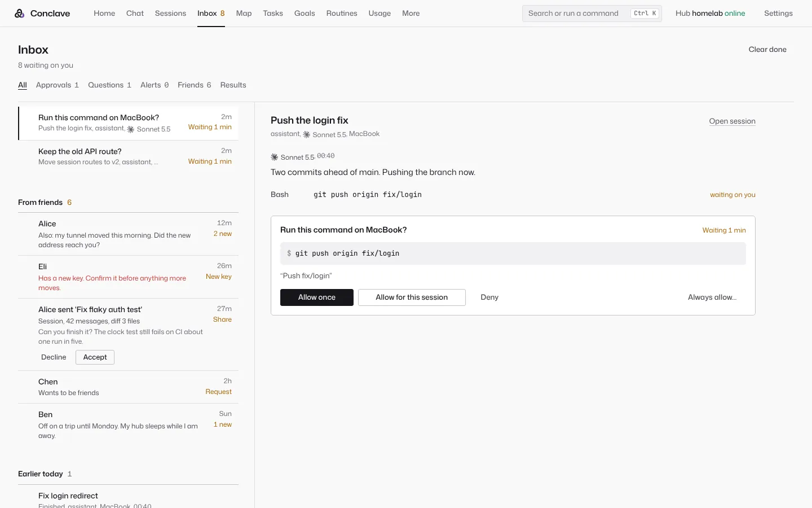This screenshot has height=508, width=812.
Task: Click Clear done
Action: coord(767,50)
